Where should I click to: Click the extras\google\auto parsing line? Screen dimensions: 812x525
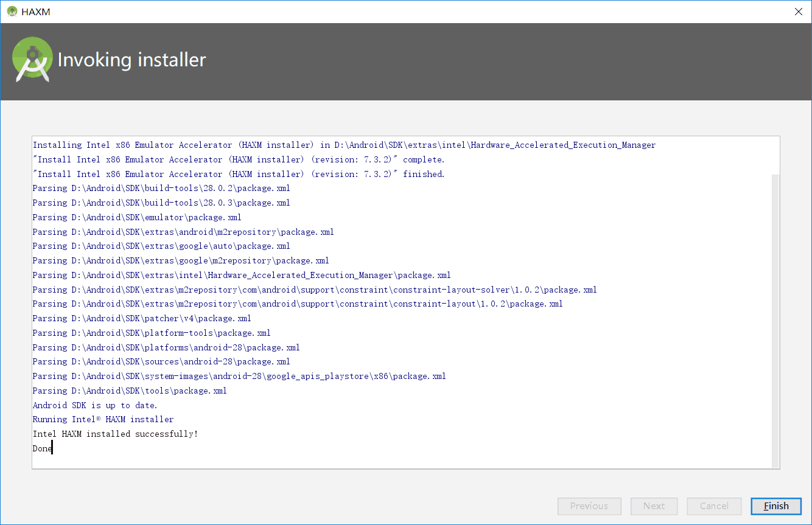(161, 246)
